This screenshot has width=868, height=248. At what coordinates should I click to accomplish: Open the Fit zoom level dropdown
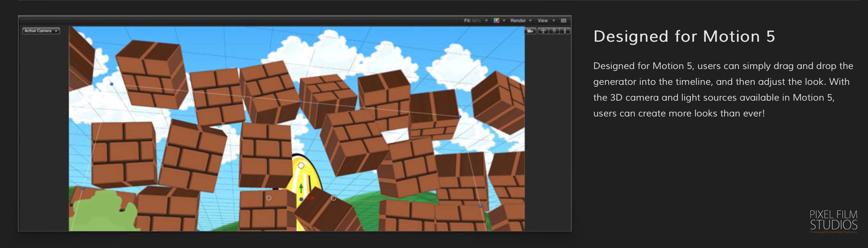476,20
